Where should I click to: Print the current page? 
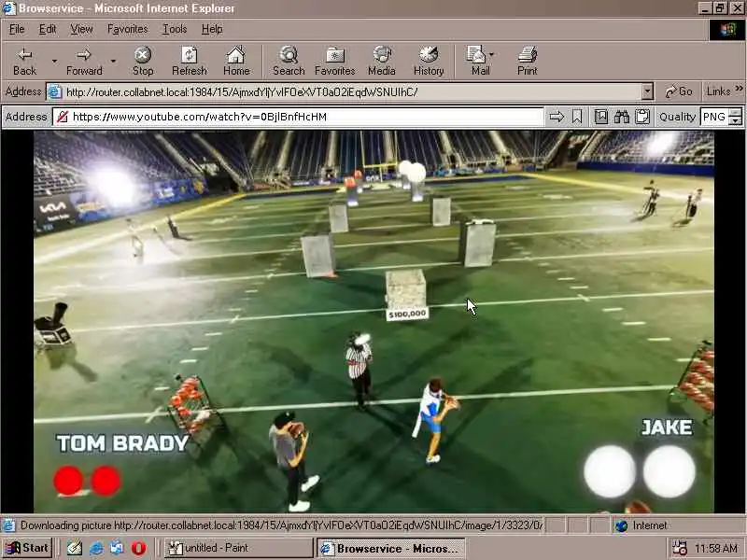pos(527,62)
